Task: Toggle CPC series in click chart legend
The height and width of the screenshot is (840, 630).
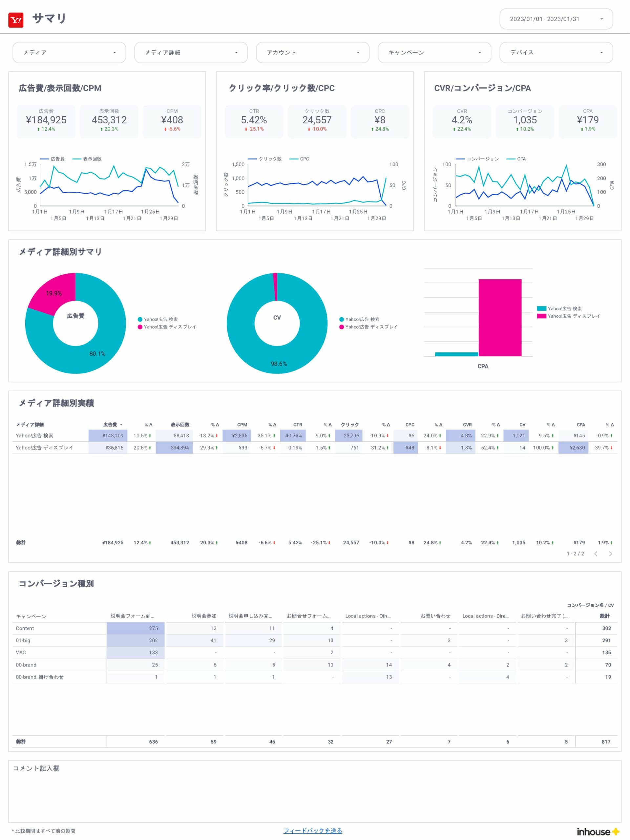Action: (299, 159)
